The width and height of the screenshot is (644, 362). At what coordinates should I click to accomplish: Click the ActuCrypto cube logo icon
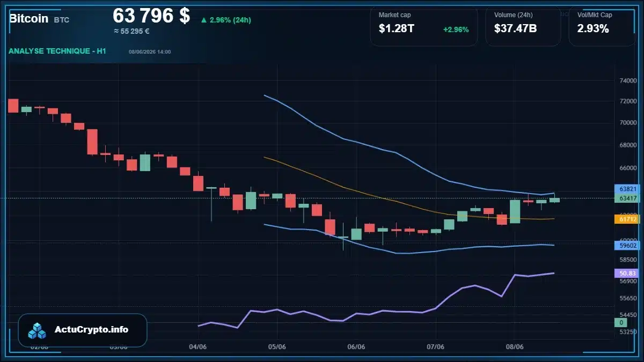coord(38,330)
